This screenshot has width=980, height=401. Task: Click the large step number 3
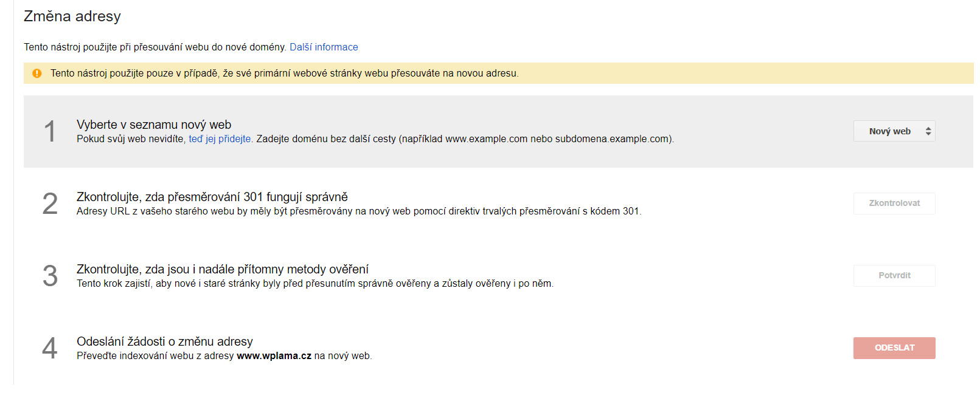pos(50,276)
